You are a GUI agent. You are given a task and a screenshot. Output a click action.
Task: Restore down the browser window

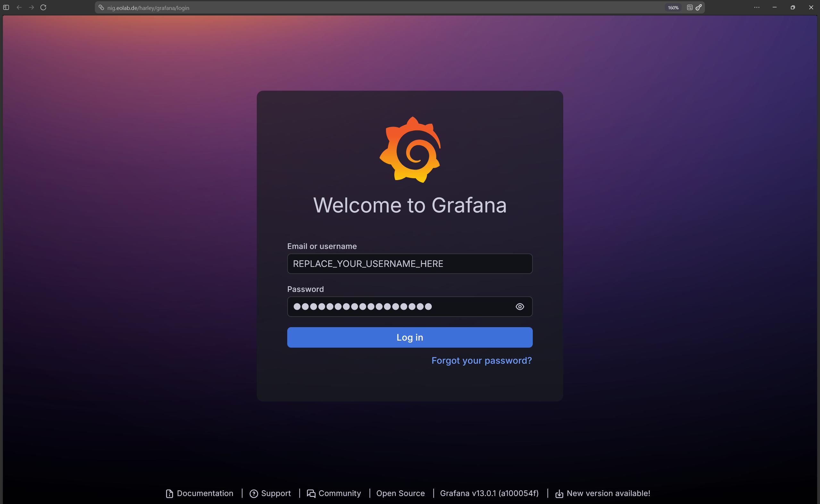click(x=793, y=7)
